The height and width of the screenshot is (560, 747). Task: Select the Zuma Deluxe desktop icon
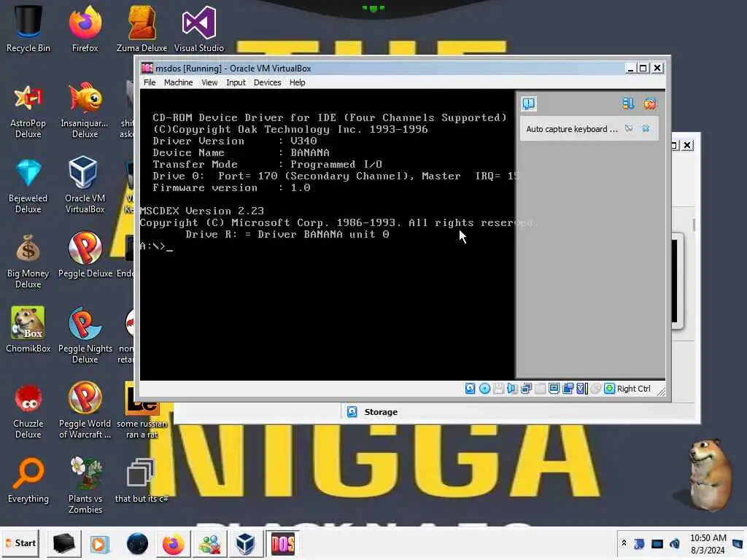(x=142, y=28)
